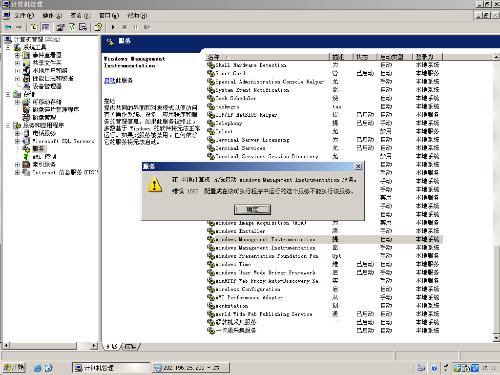500x375 pixels.
Task: Click the Terminal Services service icon
Action: point(211,148)
